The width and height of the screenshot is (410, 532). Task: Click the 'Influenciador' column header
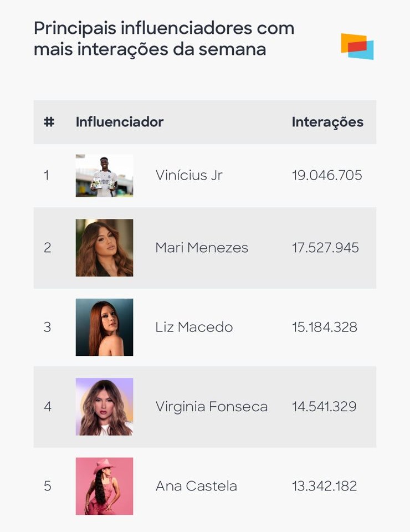[120, 122]
